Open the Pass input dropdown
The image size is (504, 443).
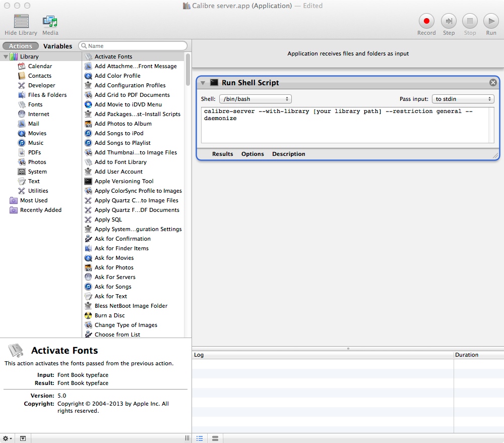pos(463,99)
